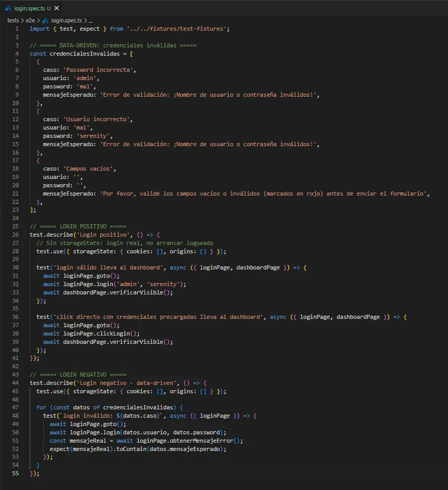Viewport: 448px width, 490px height.
Task: Click the 'U' untracked status on the tab
Action: 48,8
